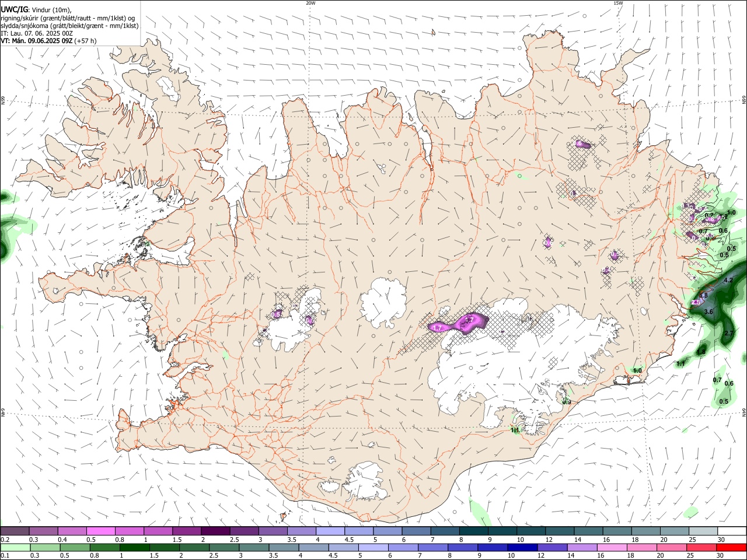Pick the green 0.5 mm rain legend swatch
This screenshot has height=560, width=747.
75,548
